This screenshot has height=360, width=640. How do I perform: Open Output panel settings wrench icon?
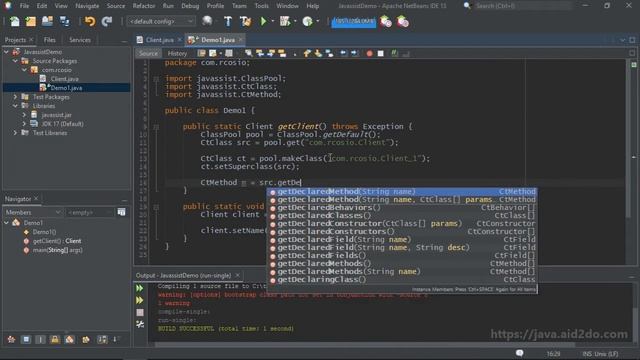(x=140, y=324)
